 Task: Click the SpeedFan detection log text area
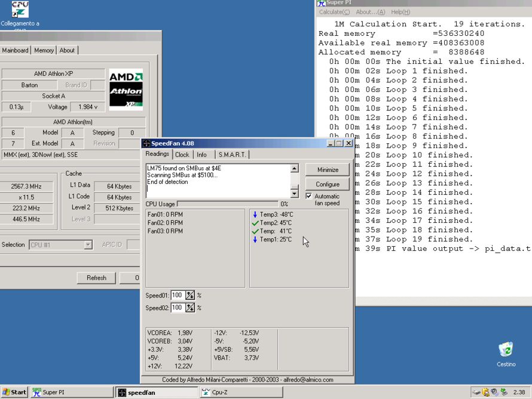[x=219, y=181]
